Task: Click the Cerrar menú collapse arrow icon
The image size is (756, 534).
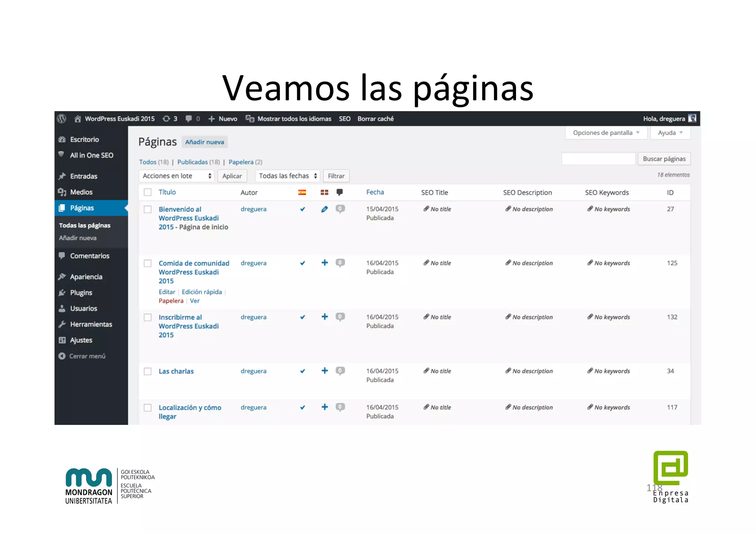Action: [x=62, y=356]
